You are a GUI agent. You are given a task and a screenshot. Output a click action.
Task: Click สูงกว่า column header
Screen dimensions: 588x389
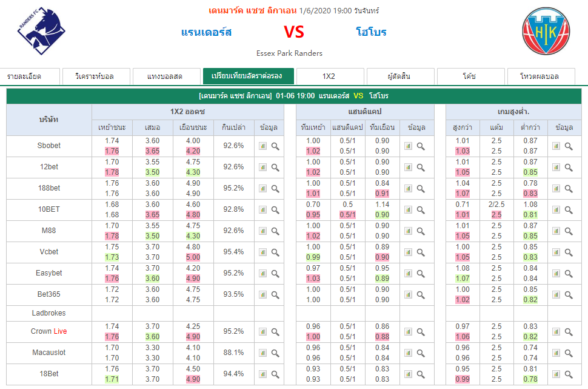tap(463, 127)
